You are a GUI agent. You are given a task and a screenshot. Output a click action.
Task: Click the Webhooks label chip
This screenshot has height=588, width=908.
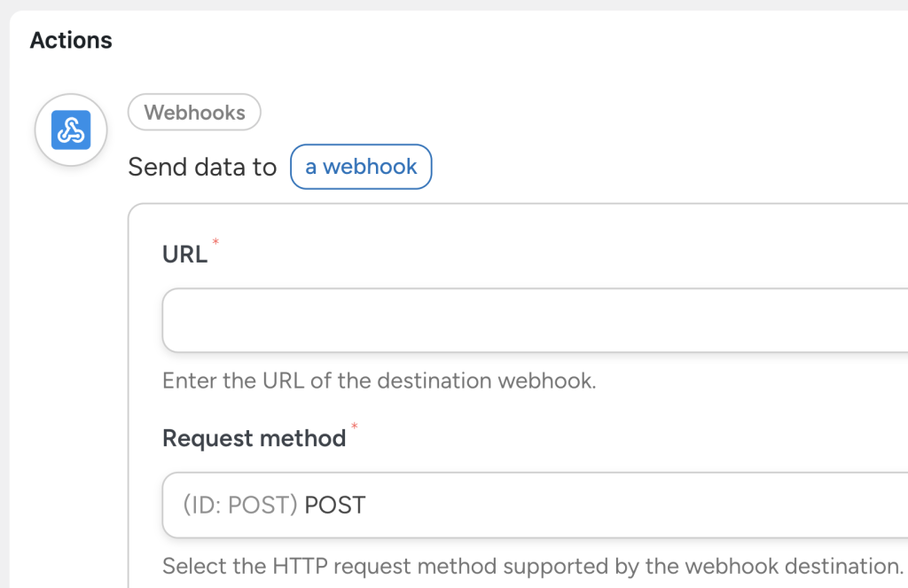tap(194, 112)
